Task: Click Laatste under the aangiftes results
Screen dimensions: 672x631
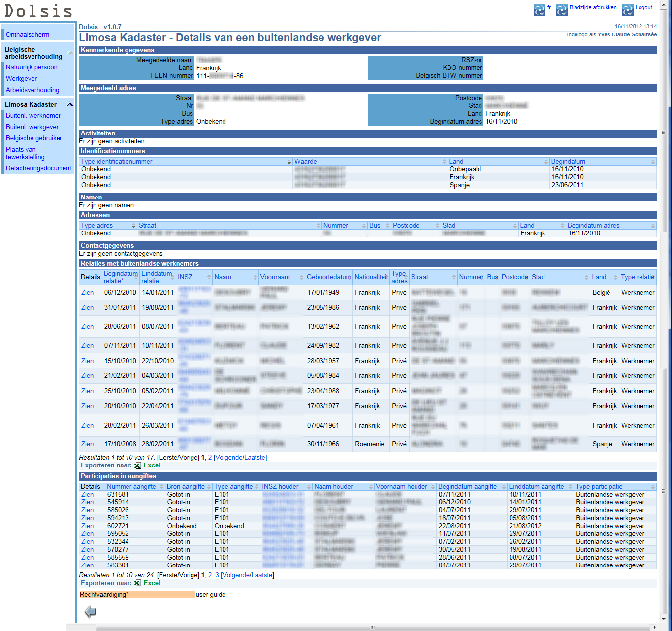Action: click(x=261, y=575)
